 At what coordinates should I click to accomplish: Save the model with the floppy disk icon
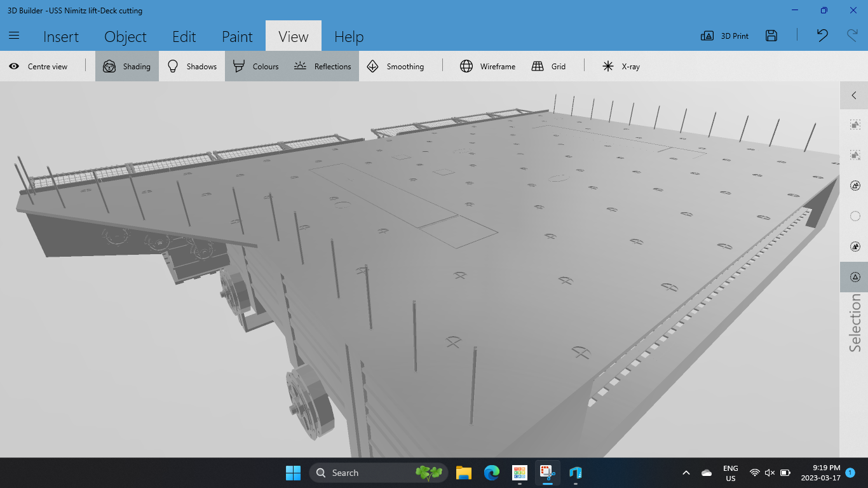[x=771, y=36]
